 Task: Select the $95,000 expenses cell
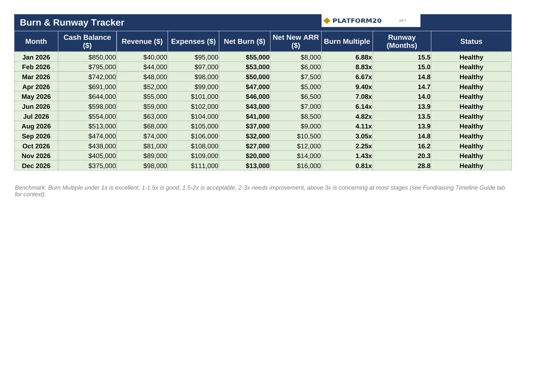pyautogui.click(x=193, y=57)
